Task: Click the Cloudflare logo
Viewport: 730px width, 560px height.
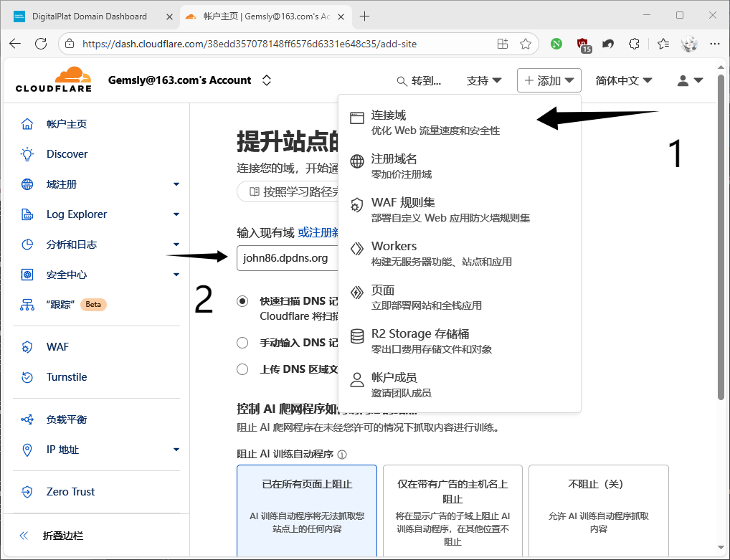Action: coord(53,79)
